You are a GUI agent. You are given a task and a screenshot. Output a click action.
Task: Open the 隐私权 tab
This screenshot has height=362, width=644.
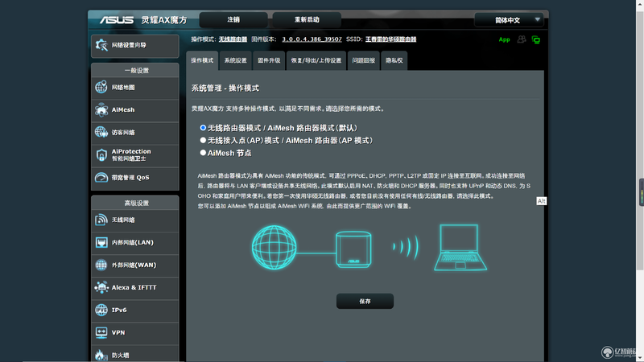tap(394, 60)
